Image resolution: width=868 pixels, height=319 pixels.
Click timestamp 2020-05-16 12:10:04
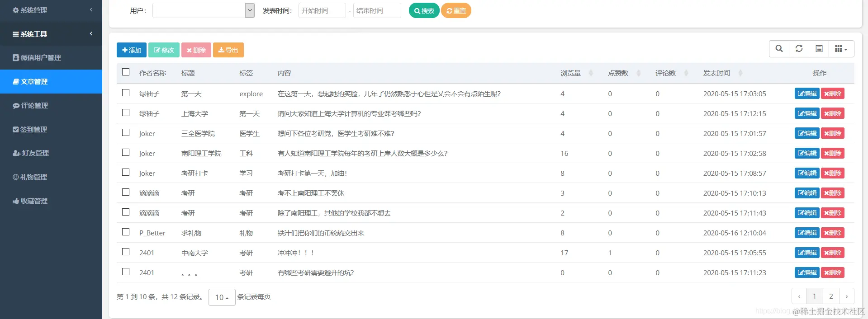point(735,233)
